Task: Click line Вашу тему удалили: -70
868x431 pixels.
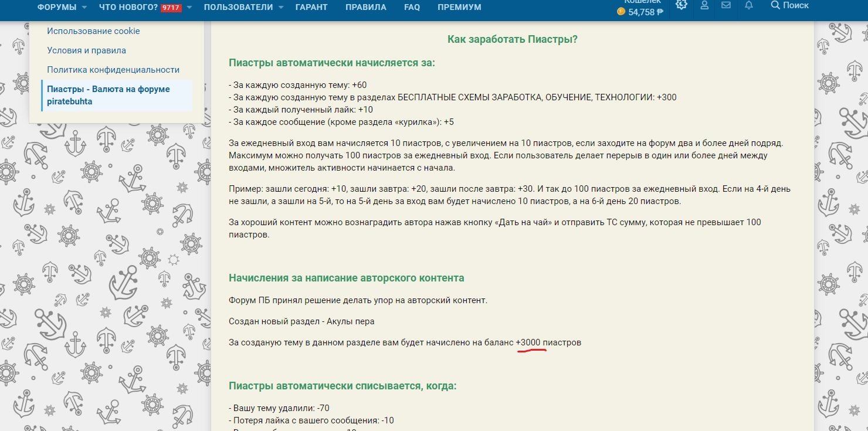Action: pos(279,408)
